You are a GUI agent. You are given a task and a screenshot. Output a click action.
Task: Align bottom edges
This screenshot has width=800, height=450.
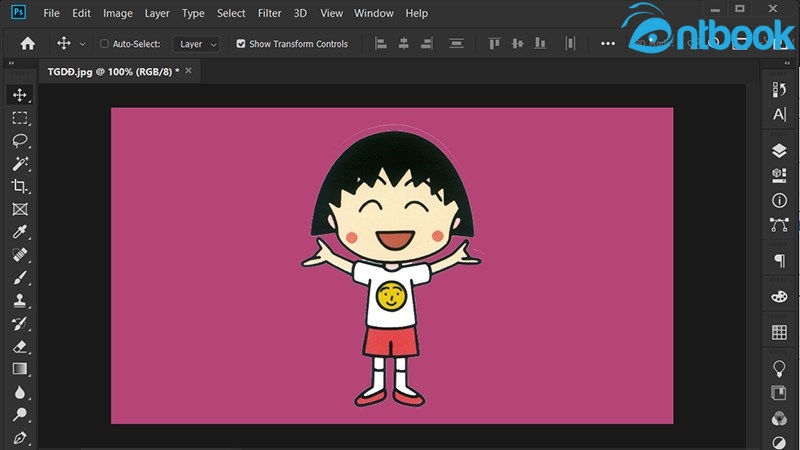(x=540, y=44)
